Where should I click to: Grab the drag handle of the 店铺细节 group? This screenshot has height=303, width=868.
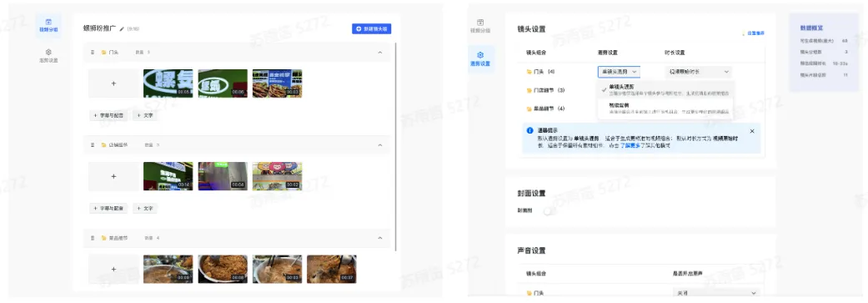coord(93,144)
